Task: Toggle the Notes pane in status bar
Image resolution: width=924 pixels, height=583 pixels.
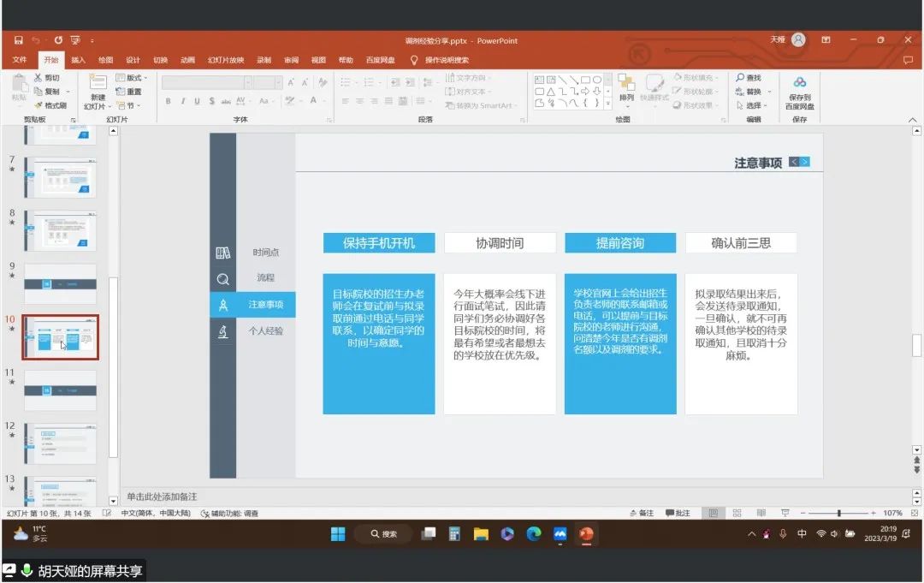Action: point(641,513)
